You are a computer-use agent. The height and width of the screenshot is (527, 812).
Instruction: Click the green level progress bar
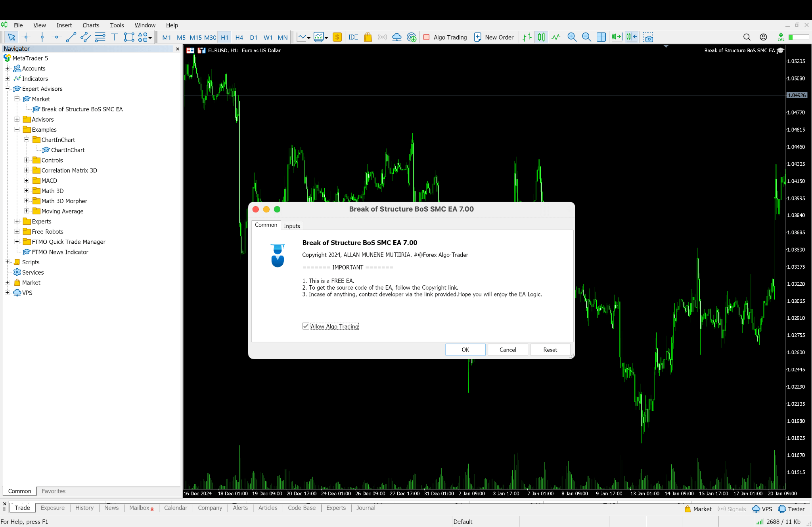click(x=799, y=37)
